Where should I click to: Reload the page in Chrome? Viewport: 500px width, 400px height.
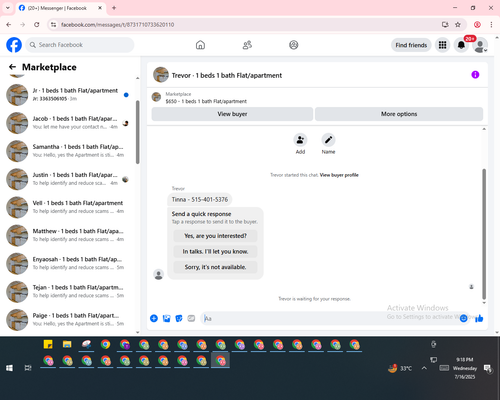point(37,25)
